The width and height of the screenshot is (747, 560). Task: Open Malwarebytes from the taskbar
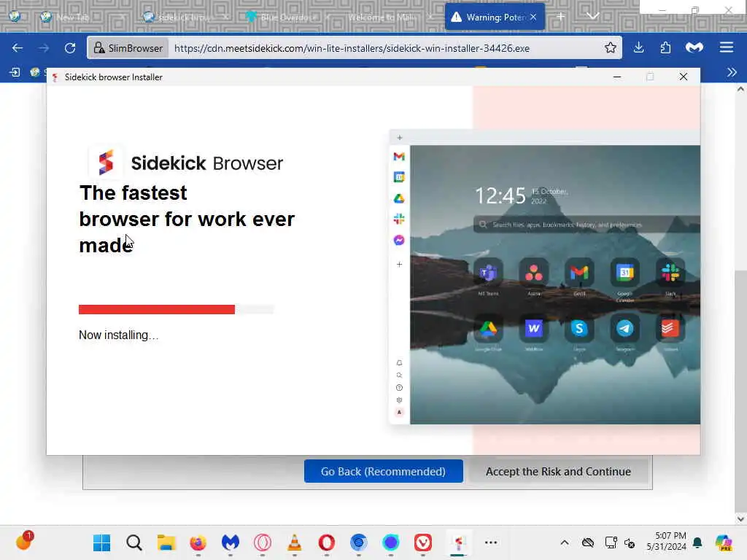(230, 542)
